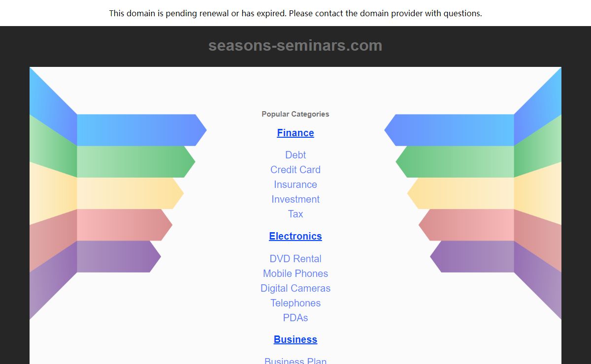The width and height of the screenshot is (591, 364).
Task: Select the Insurance link
Action: (x=295, y=184)
